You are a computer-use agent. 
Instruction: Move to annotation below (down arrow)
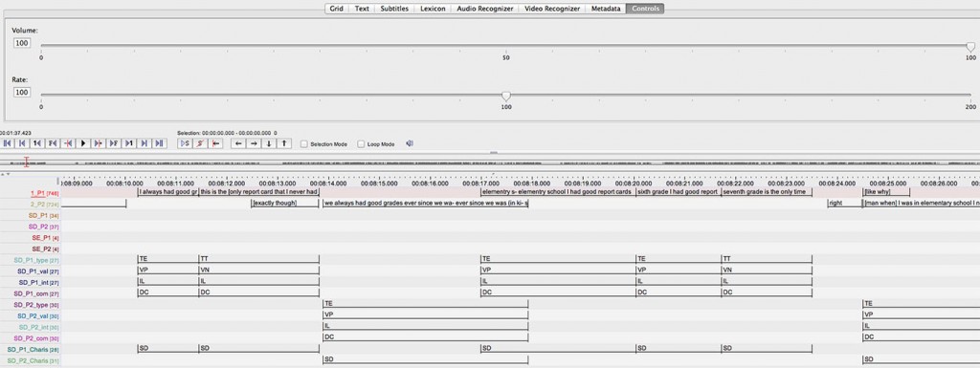coord(269,143)
